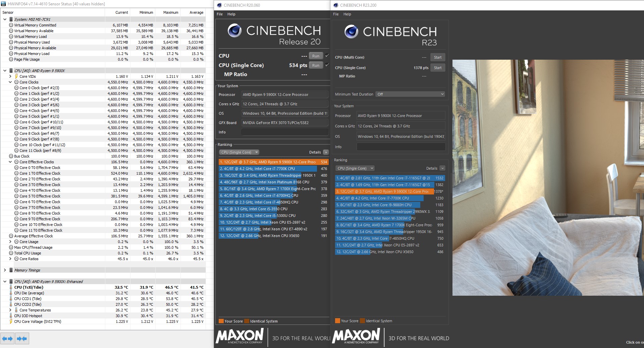
Task: Click the Cinebench R23 sphere logo
Action: 351,32
